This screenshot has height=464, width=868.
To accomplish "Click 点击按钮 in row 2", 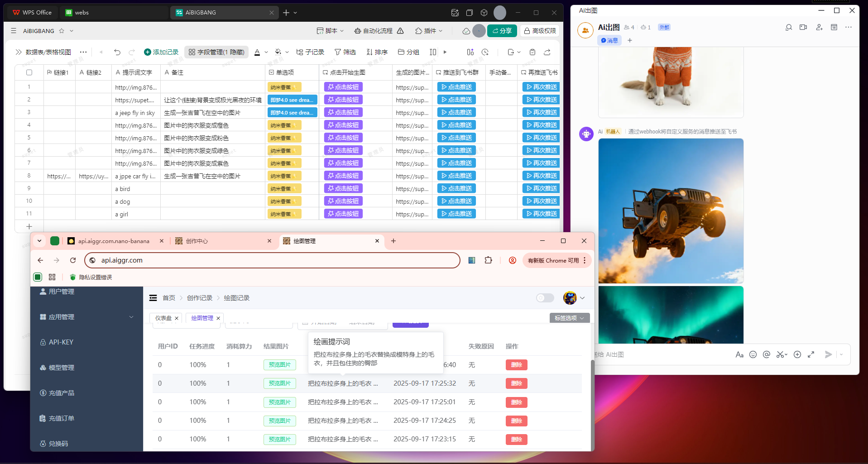I will point(343,100).
